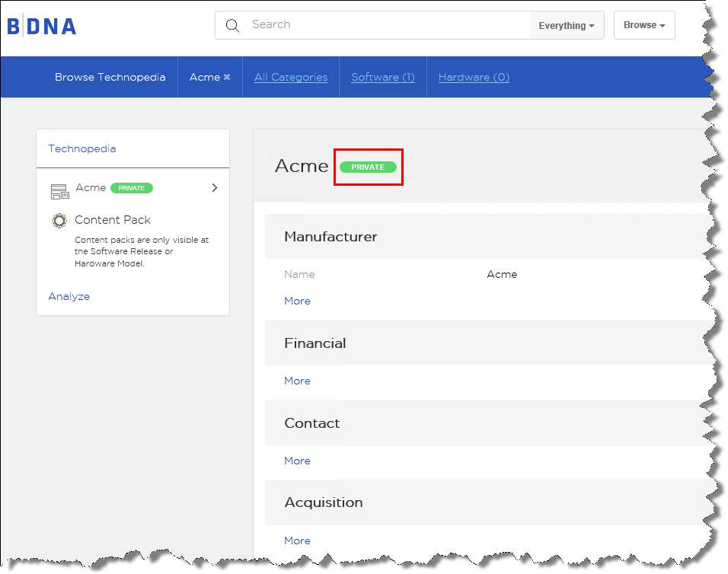This screenshot has height=574, width=728.
Task: Click the Name field label
Action: point(299,274)
